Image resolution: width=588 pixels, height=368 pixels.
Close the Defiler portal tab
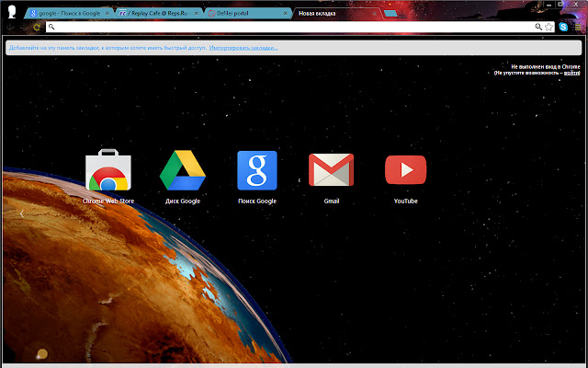(x=286, y=13)
